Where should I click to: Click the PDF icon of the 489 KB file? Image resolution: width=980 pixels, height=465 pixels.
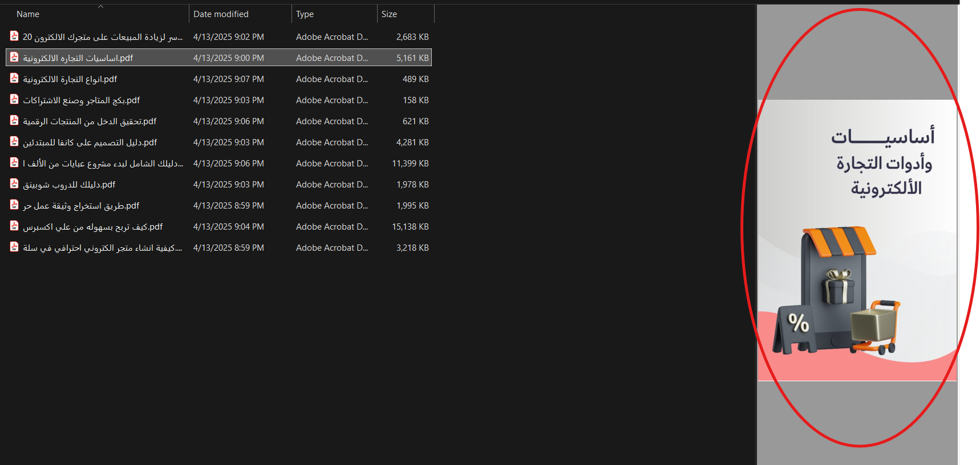click(x=14, y=79)
